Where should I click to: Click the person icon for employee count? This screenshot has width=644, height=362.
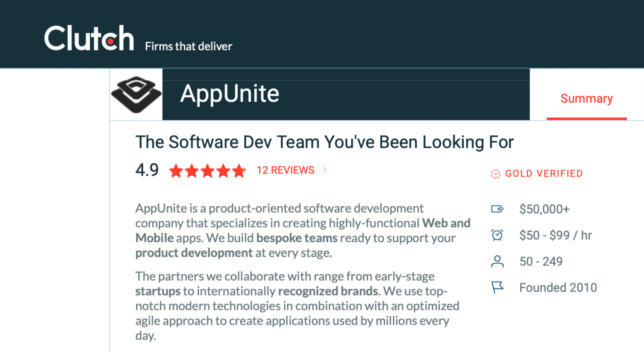coord(497,262)
